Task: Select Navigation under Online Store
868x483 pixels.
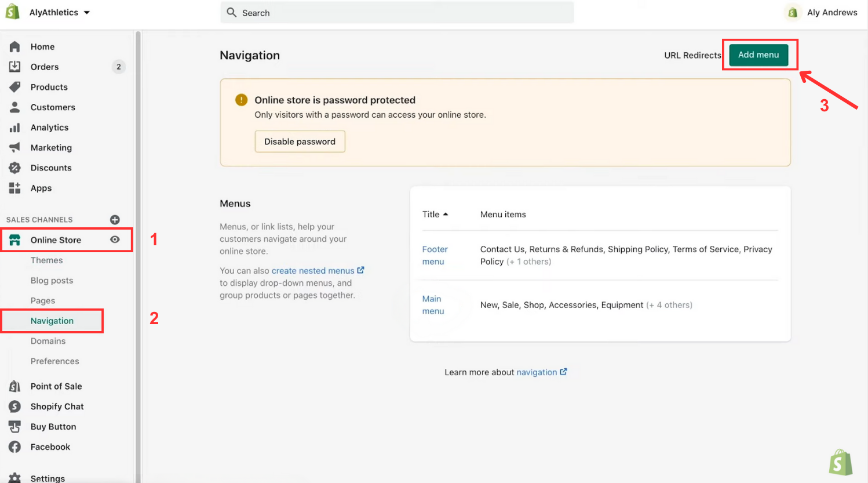Action: [x=52, y=321]
